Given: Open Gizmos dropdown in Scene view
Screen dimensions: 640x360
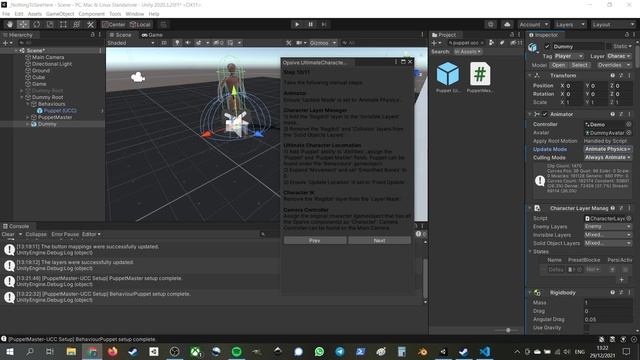Looking at the screenshot, I should tap(322, 42).
